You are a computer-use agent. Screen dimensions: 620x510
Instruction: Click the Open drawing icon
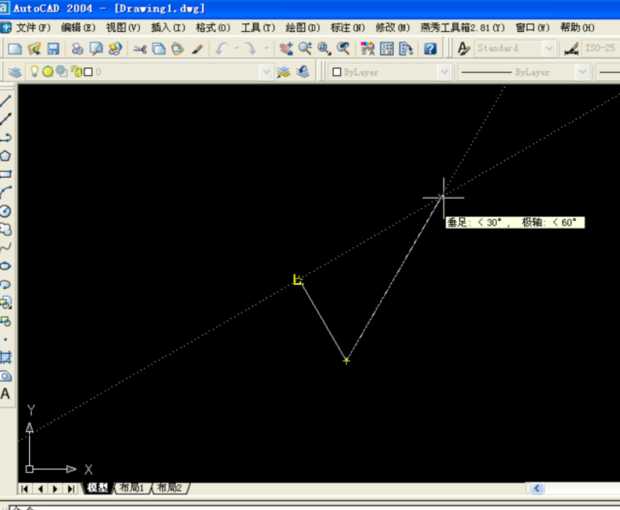[x=34, y=49]
